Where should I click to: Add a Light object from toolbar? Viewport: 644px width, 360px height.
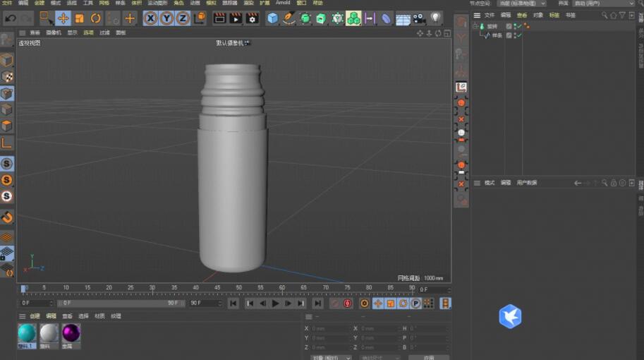436,18
